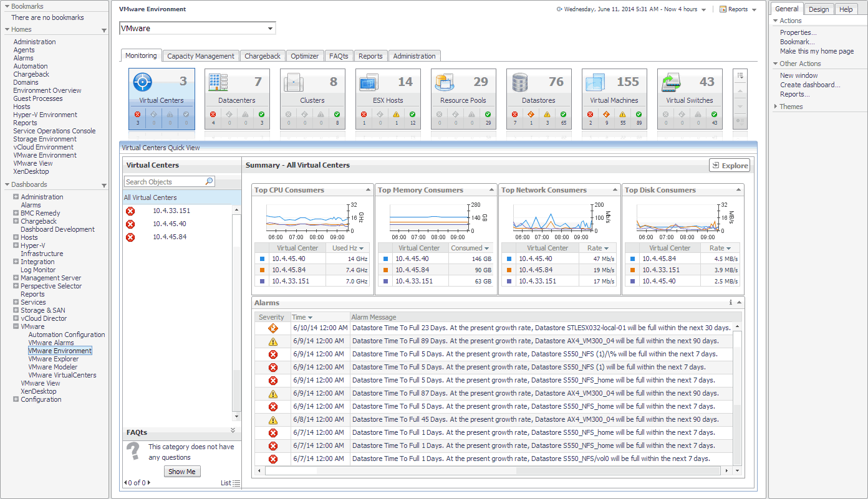This screenshot has width=868, height=499.
Task: Select the Virtual Centers tile icon
Action: (x=143, y=82)
